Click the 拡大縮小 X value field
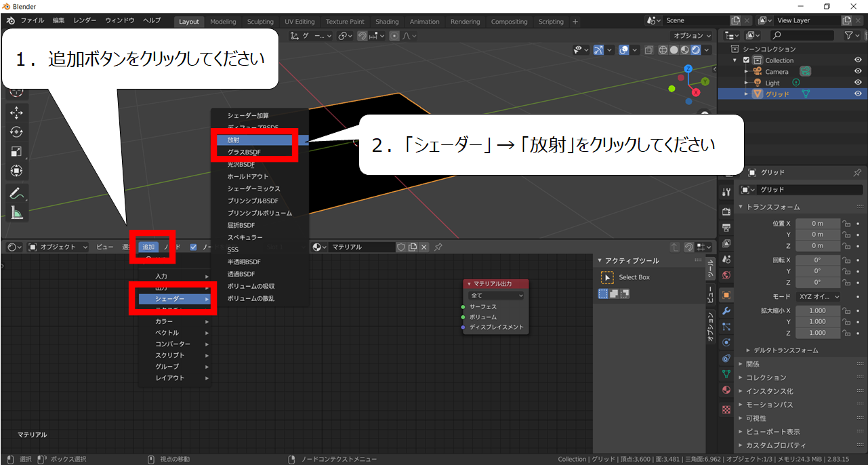 coord(818,310)
